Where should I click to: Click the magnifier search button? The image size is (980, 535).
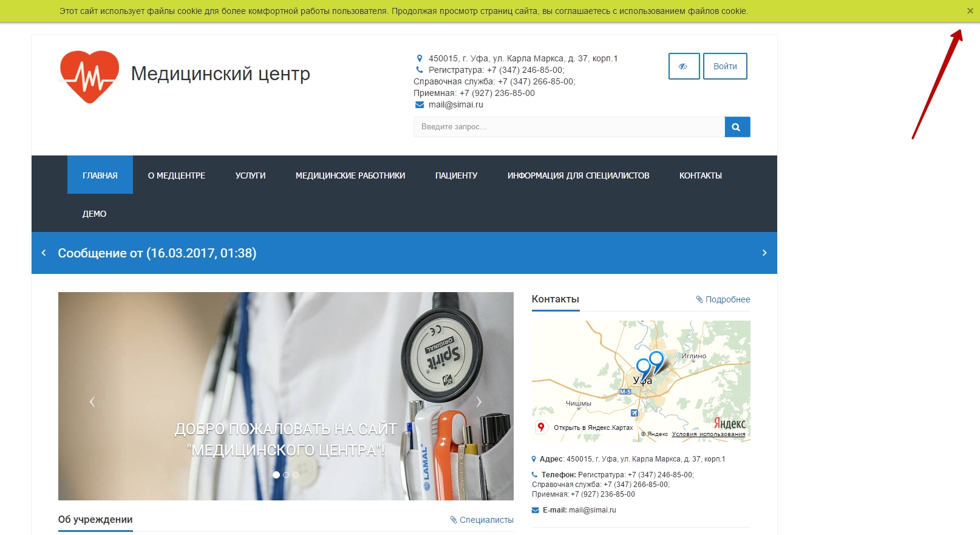point(737,127)
